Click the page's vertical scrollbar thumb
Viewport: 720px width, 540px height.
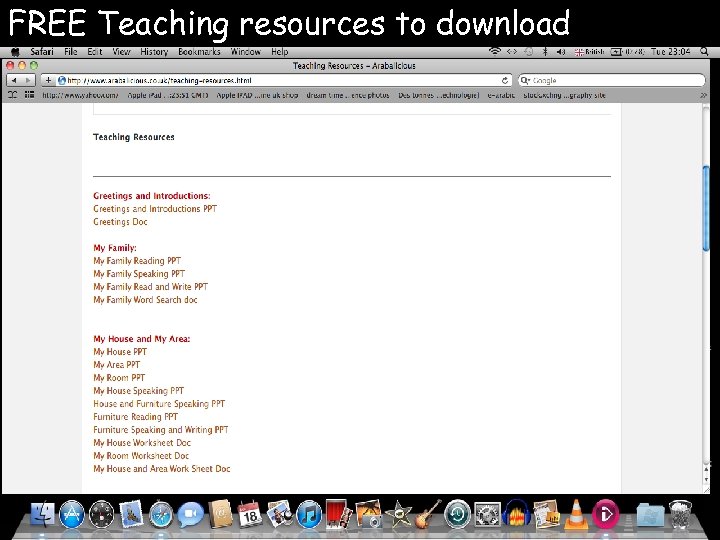pyautogui.click(x=707, y=208)
